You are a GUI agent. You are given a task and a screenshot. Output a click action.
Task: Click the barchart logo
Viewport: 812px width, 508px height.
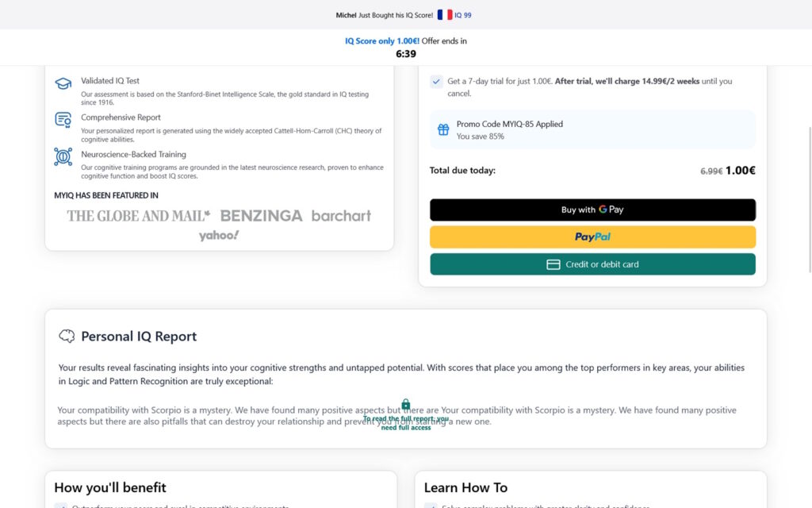pos(341,216)
